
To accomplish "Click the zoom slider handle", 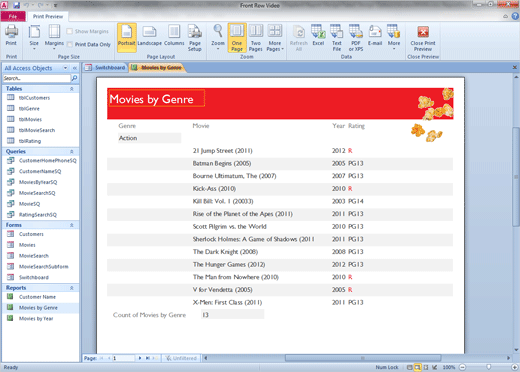I will point(488,367).
